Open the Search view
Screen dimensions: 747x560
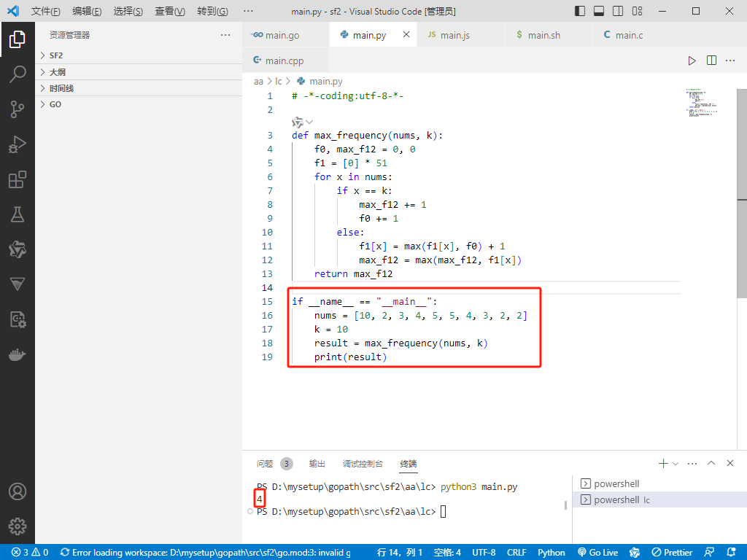point(18,74)
